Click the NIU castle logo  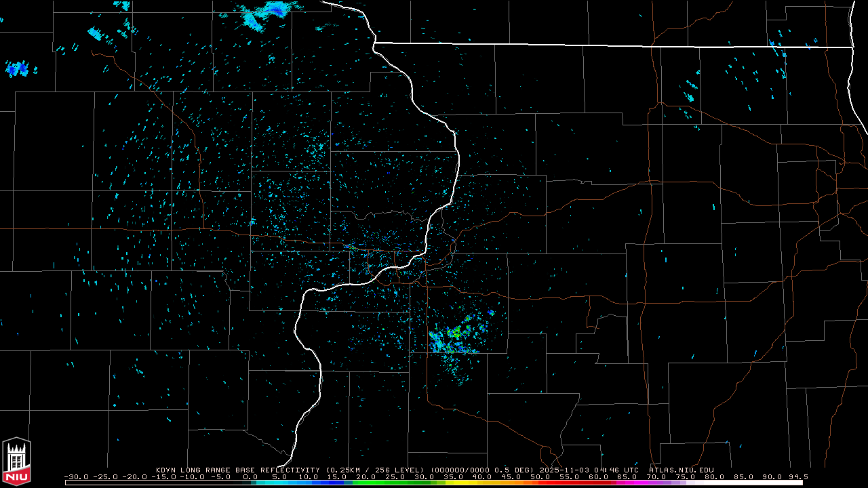click(x=16, y=462)
